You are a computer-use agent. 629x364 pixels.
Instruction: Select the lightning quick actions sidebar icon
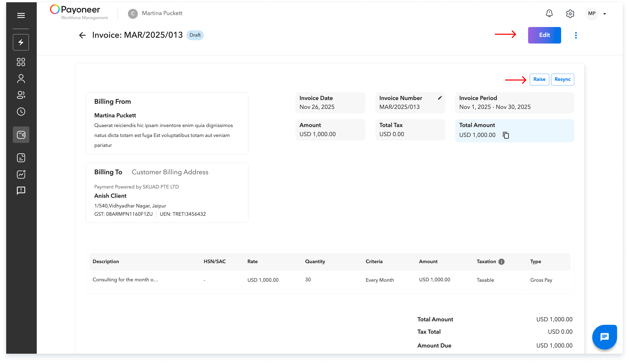click(x=21, y=42)
